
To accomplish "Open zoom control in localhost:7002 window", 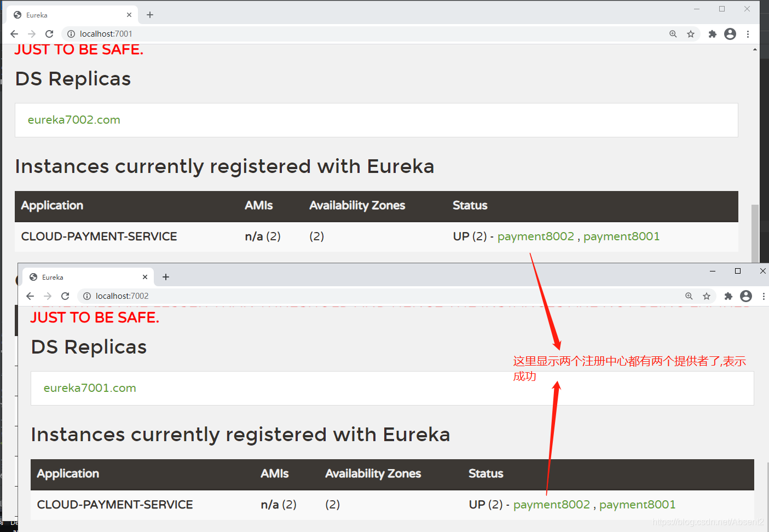I will click(x=689, y=296).
